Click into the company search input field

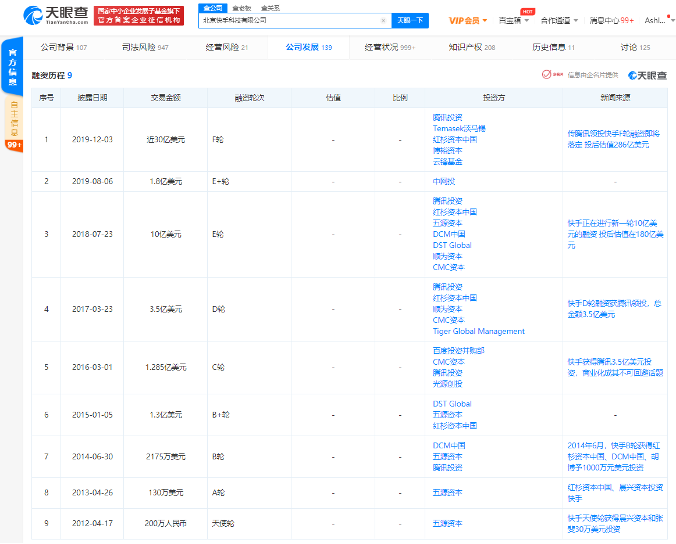pyautogui.click(x=290, y=20)
